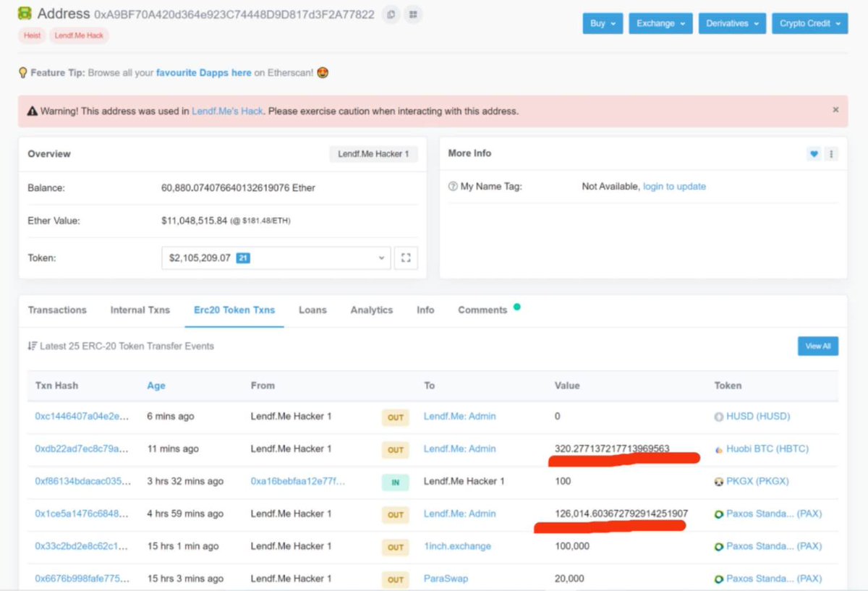The width and height of the screenshot is (868, 591).
Task: Open the ParaSwap recipient link
Action: tap(446, 579)
